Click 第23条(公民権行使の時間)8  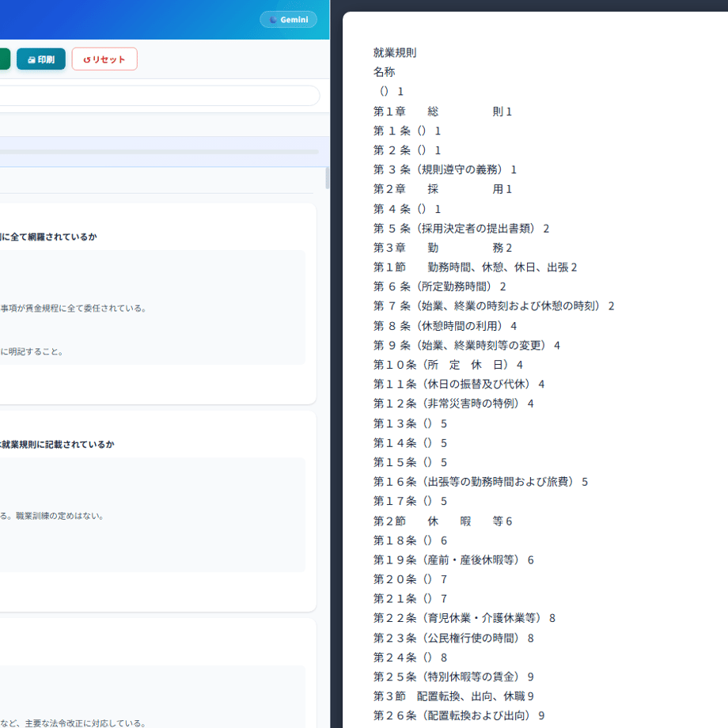pyautogui.click(x=453, y=639)
